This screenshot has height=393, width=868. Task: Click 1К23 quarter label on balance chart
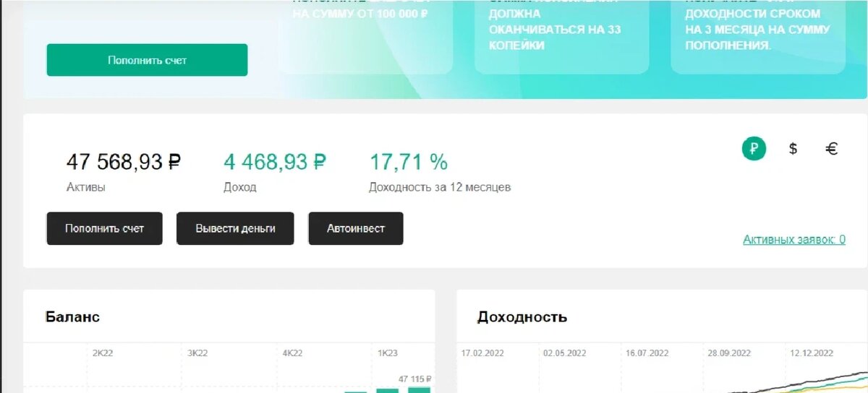[387, 353]
